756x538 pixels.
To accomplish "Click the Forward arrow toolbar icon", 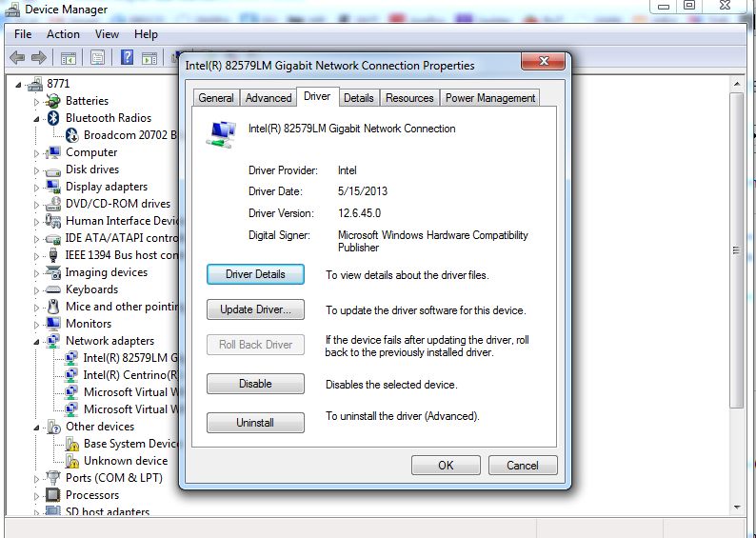I will 39,58.
